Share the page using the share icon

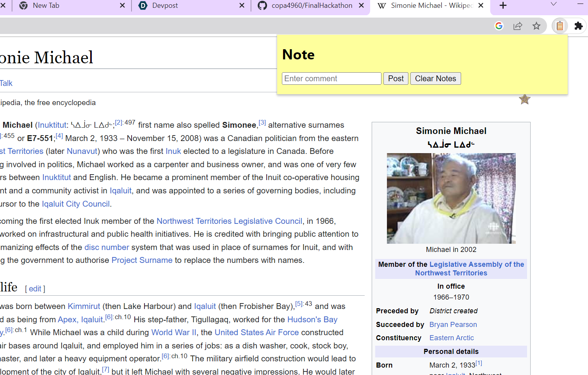[518, 26]
